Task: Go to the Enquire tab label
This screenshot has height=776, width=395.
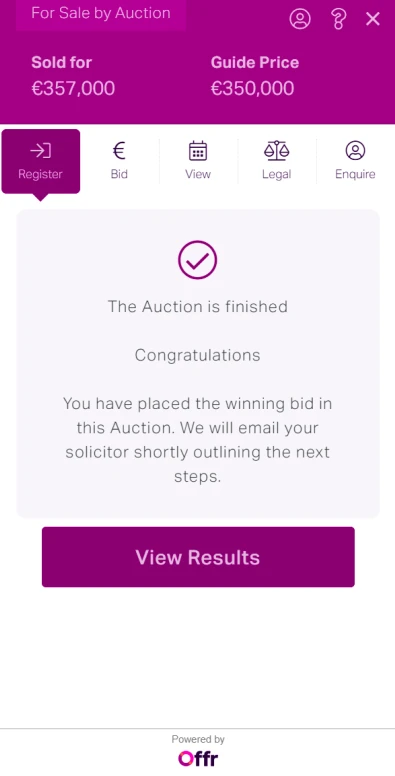Action: point(355,174)
